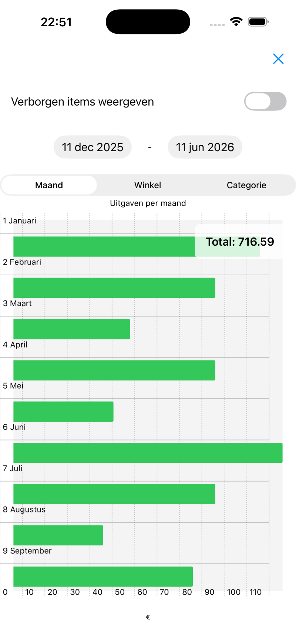The image size is (296, 644).
Task: Tap the longest bar for Juni
Action: coord(148,453)
